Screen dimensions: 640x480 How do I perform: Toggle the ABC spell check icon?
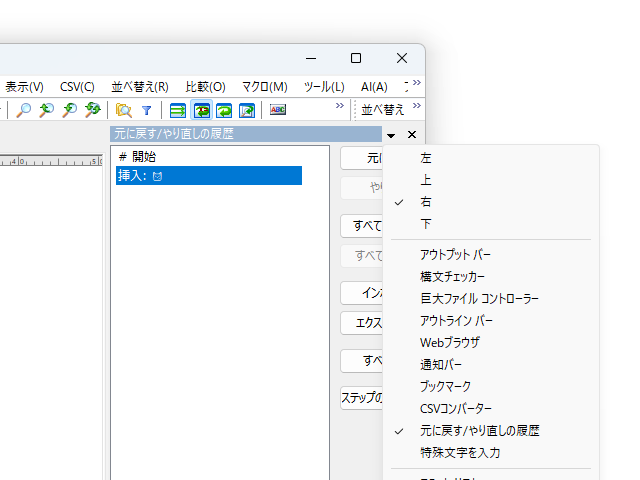(x=278, y=109)
